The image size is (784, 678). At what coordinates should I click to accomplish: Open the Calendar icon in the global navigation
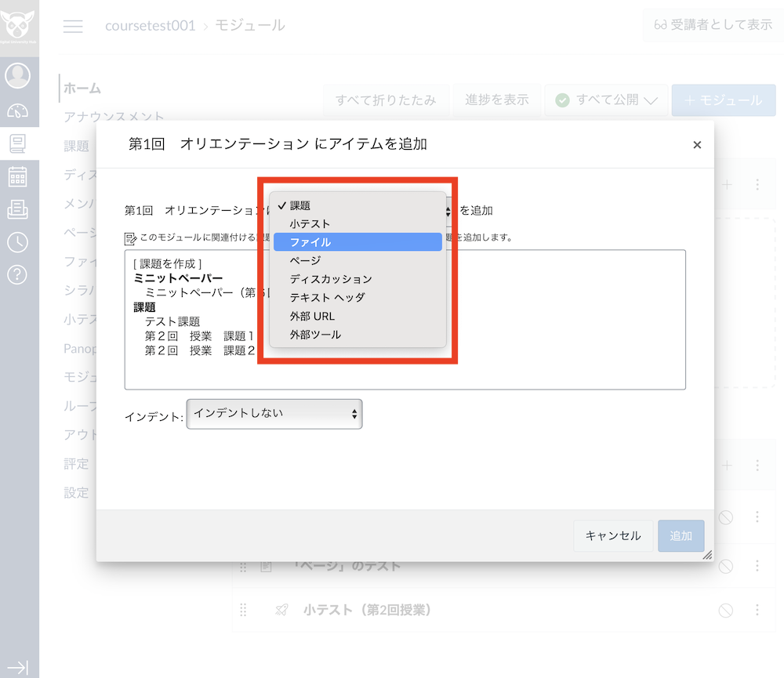tap(20, 176)
